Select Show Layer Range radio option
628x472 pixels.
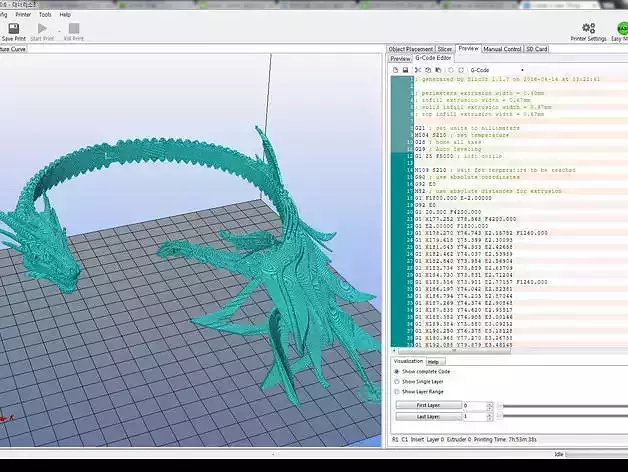397,392
